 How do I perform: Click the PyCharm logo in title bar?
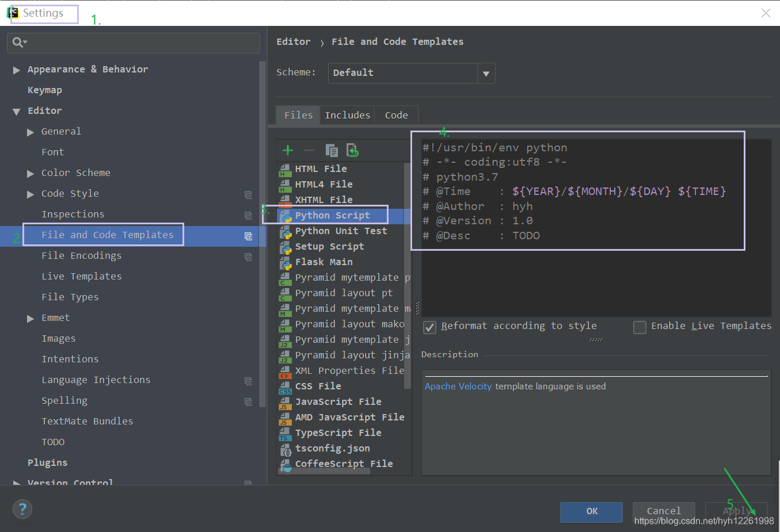(13, 13)
